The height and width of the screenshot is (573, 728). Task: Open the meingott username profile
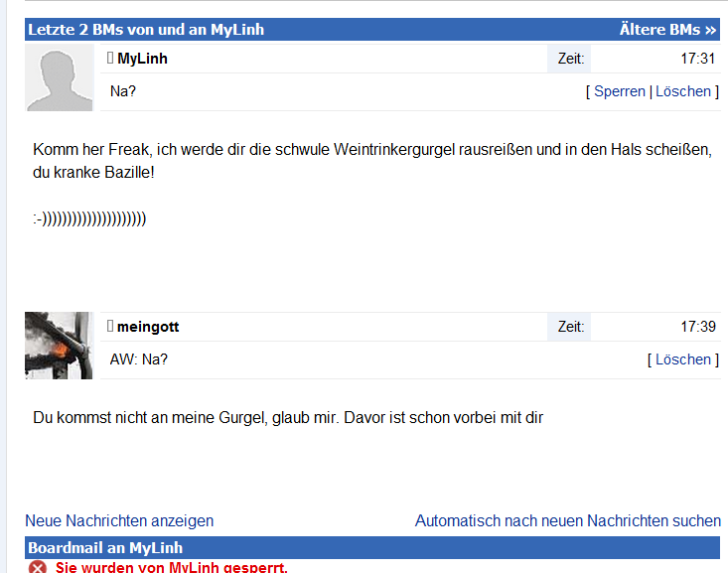148,327
